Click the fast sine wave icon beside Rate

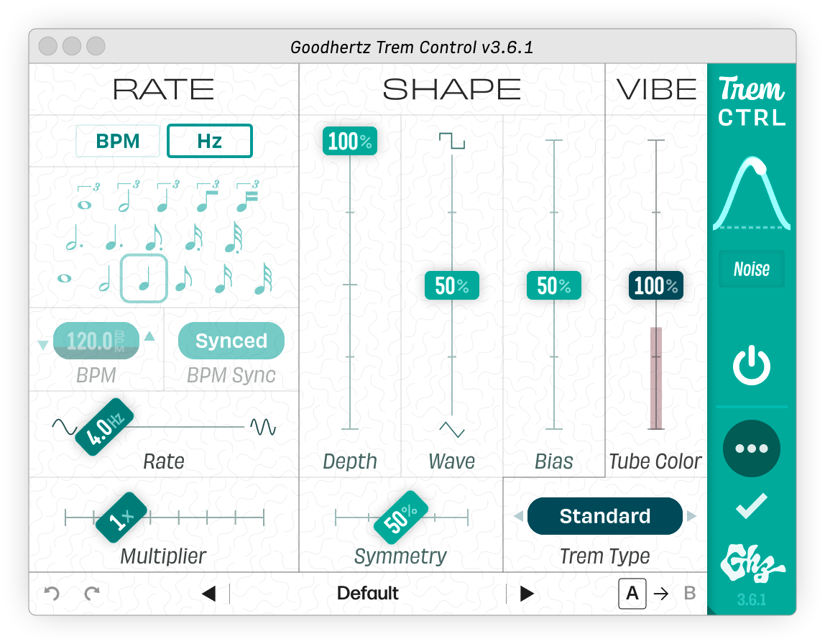tap(262, 427)
